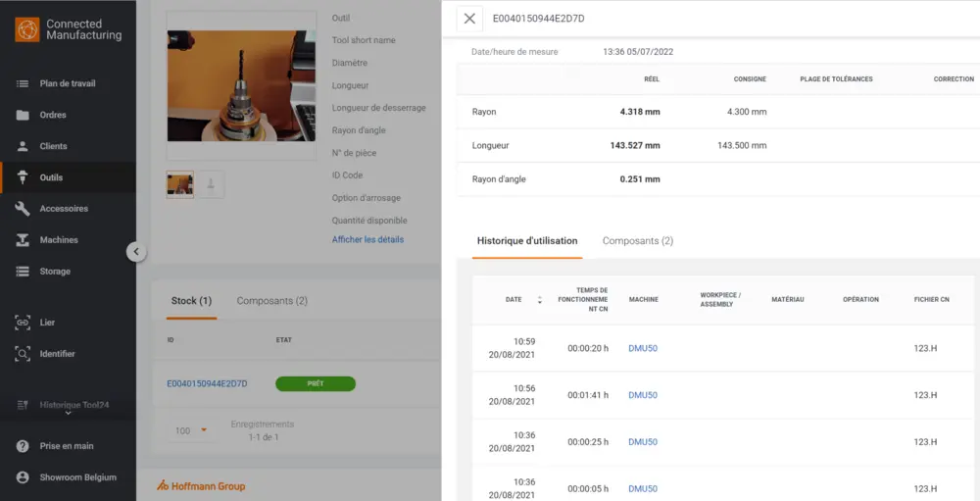Click the Lier link icon
The image size is (980, 501).
tap(23, 322)
